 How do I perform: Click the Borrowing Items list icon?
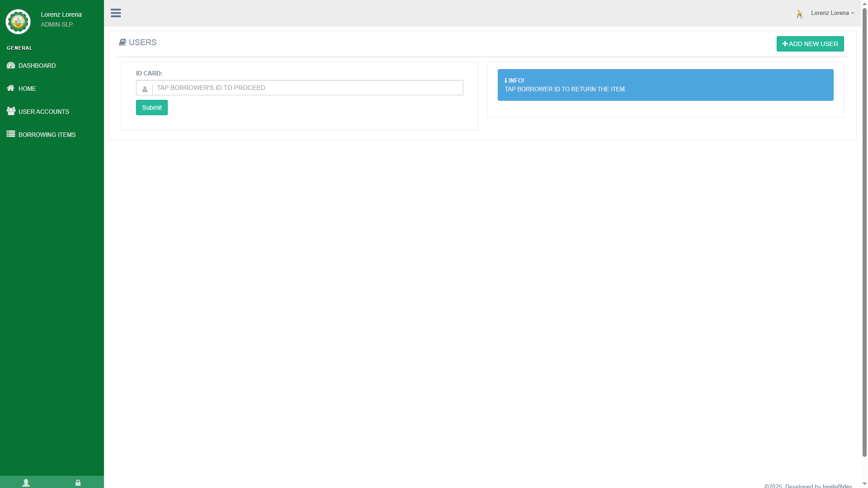point(11,134)
